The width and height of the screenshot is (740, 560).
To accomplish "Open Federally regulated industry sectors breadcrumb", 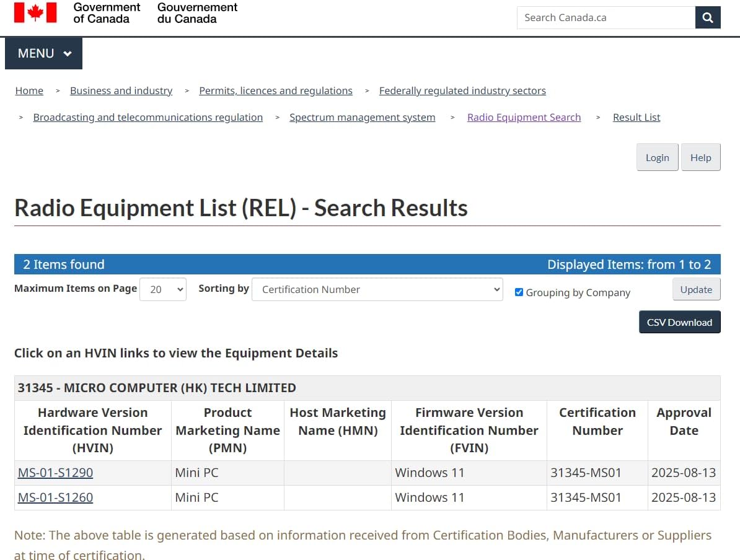I will (462, 90).
